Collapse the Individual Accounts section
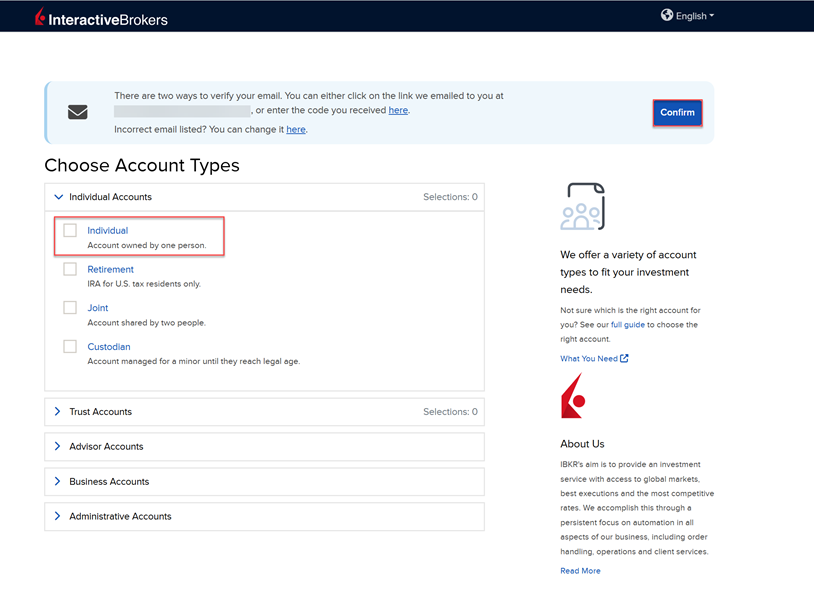Viewport: 814px width, 589px height. [x=57, y=196]
